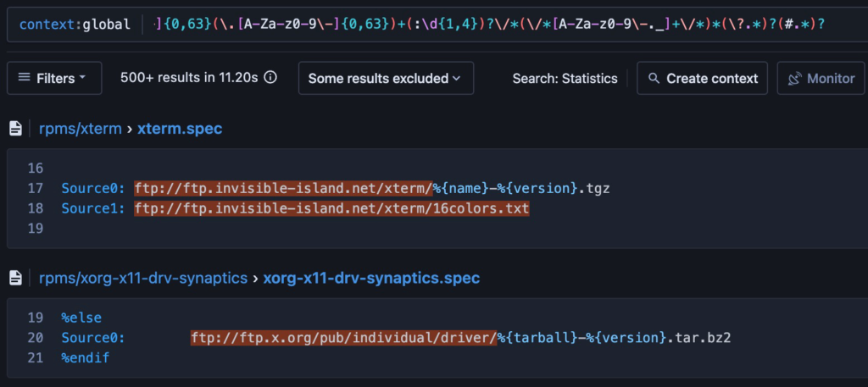The height and width of the screenshot is (387, 868).
Task: Click the file icon next to rpms/xterm
Action: 15,129
